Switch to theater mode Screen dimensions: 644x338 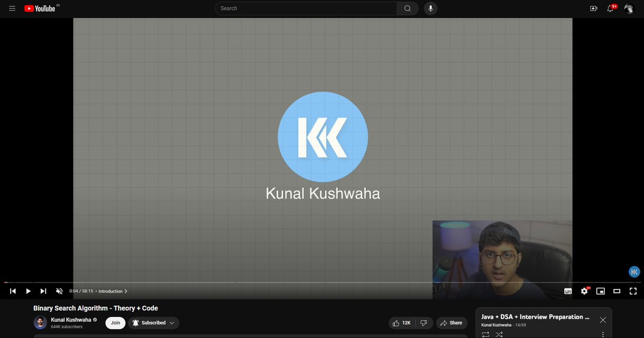click(x=617, y=291)
